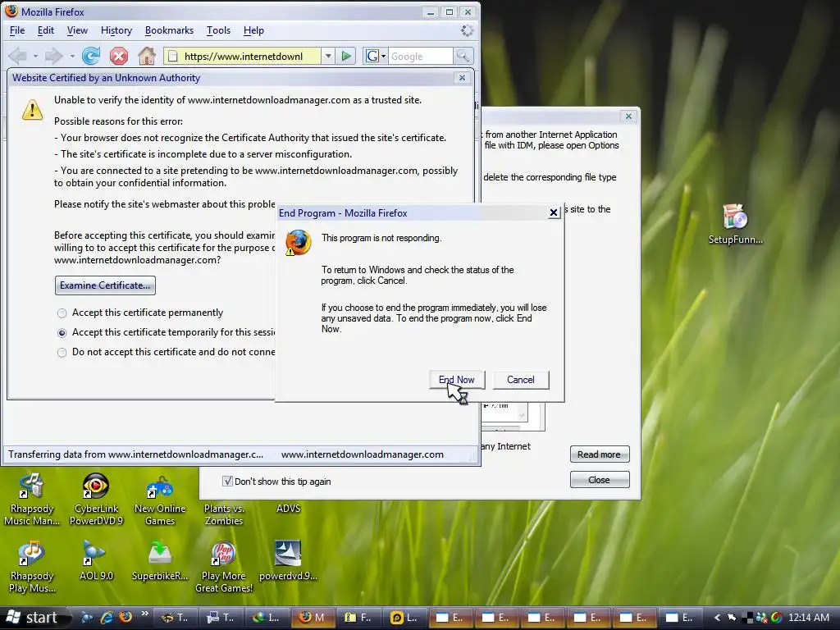Switch to the yellow 'L...' taskbar button
The height and width of the screenshot is (630, 840).
[404, 618]
